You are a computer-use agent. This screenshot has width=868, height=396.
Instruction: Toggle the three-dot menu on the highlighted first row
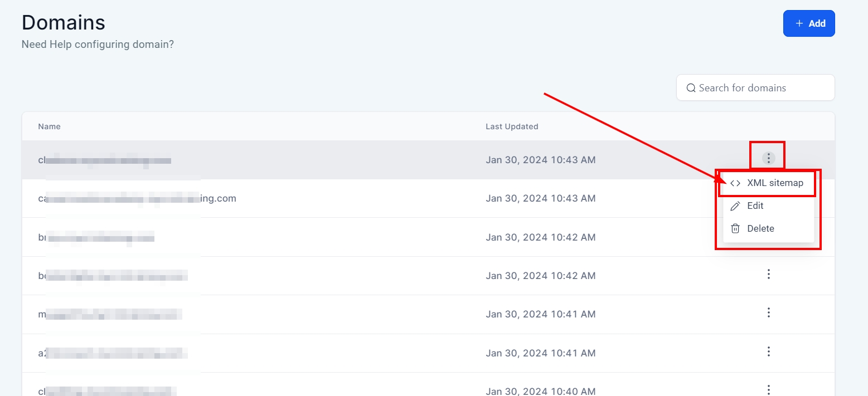coord(768,159)
